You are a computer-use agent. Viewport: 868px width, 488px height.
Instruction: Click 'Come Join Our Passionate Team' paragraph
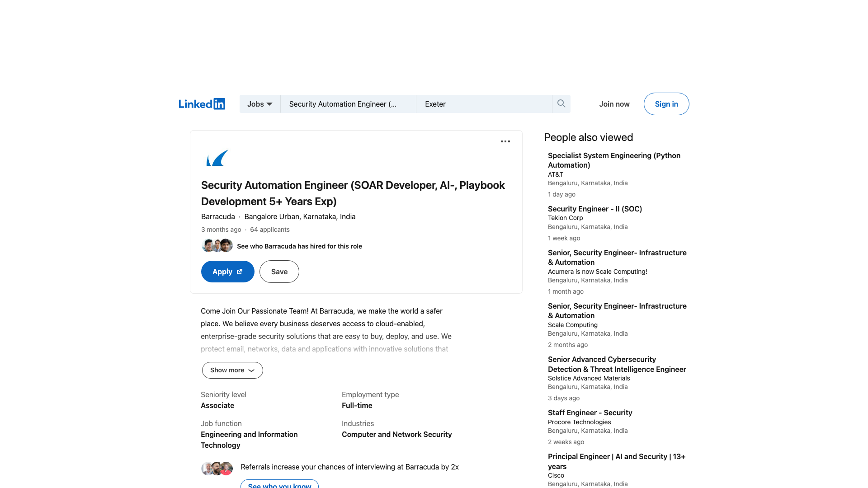[x=326, y=330]
